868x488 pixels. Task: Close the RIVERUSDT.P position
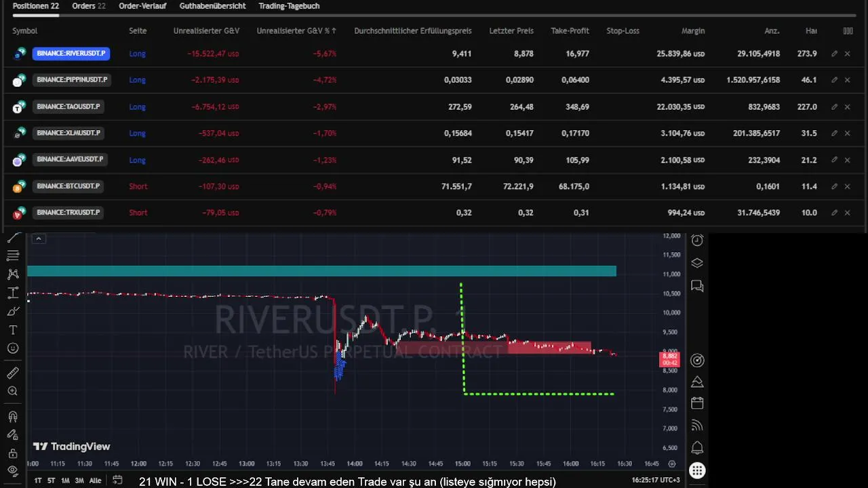point(848,54)
